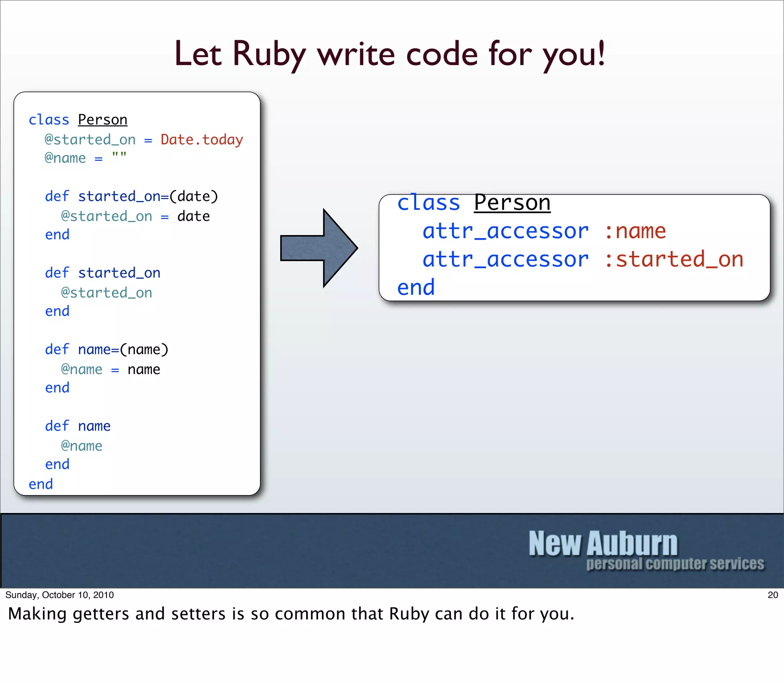Click the line "@started_on = Date.today"
The height and width of the screenshot is (683, 784).
pos(144,140)
